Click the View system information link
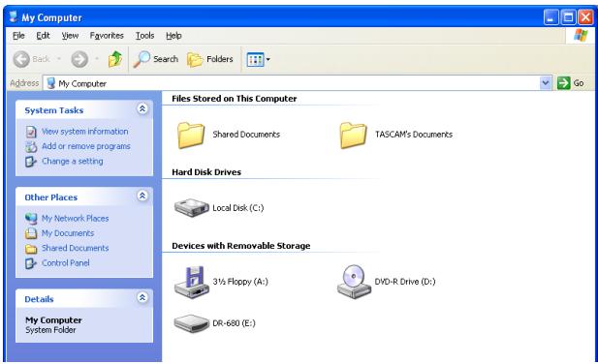The width and height of the screenshot is (598, 364). [x=84, y=132]
